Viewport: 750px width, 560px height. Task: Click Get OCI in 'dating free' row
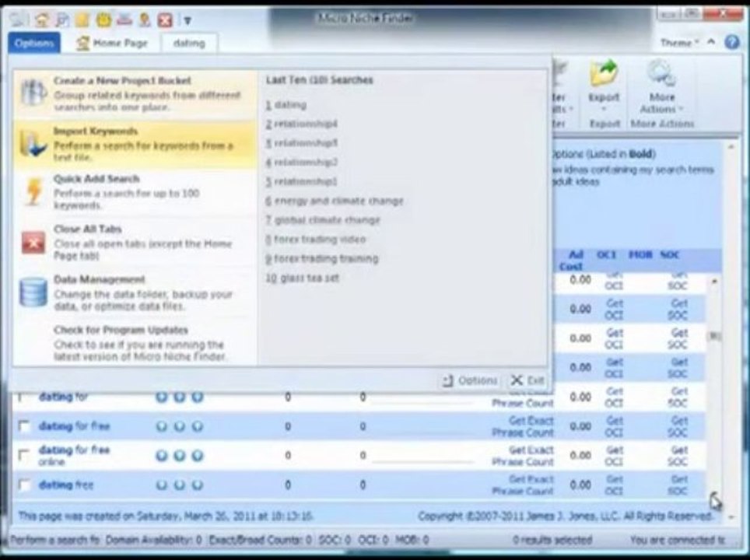tap(614, 485)
